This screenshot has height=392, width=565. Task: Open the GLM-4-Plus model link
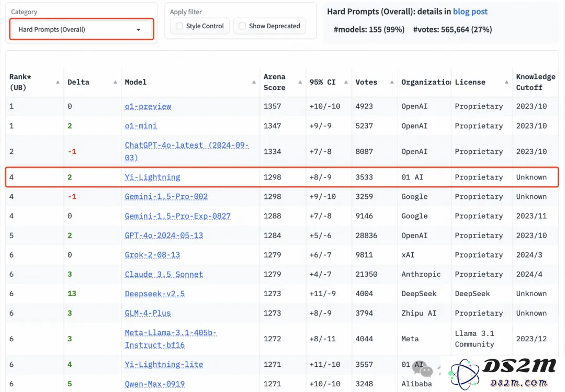click(148, 313)
